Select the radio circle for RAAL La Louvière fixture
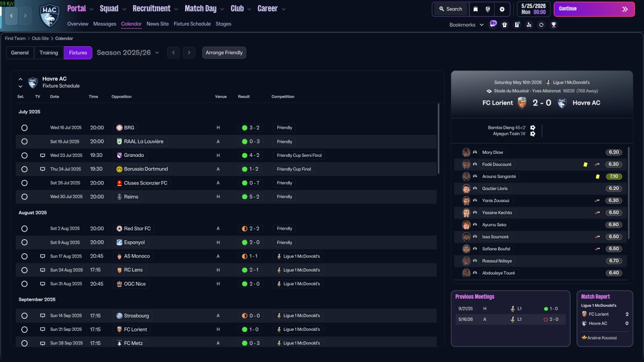The width and height of the screenshot is (644, 362). tap(24, 142)
